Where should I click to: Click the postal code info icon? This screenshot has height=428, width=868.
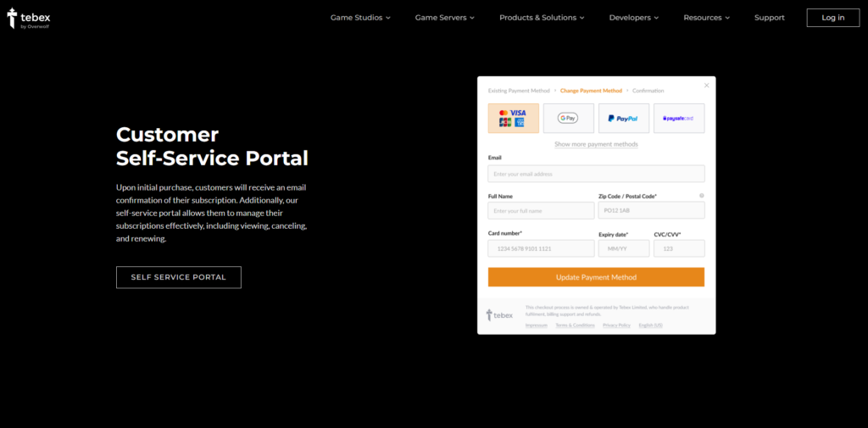(701, 196)
